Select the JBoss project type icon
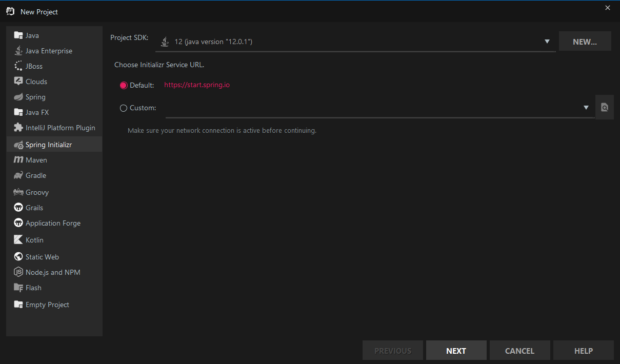The image size is (620, 364). (18, 66)
